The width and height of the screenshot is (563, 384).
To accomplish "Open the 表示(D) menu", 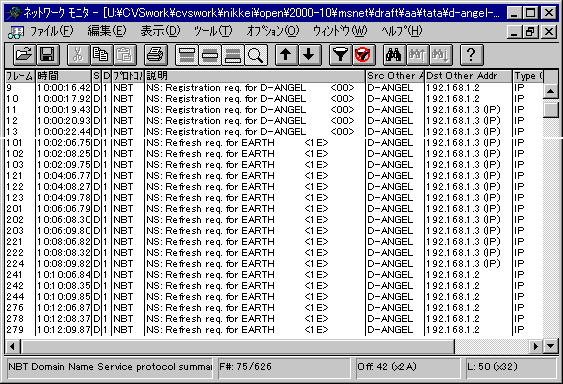I will click(160, 31).
